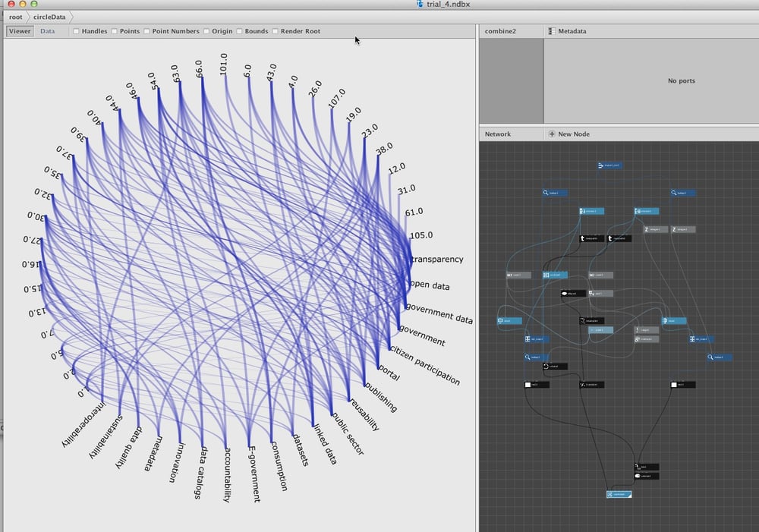The image size is (759, 532).
Task: Click circleData in the breadcrumb path
Action: (x=49, y=17)
